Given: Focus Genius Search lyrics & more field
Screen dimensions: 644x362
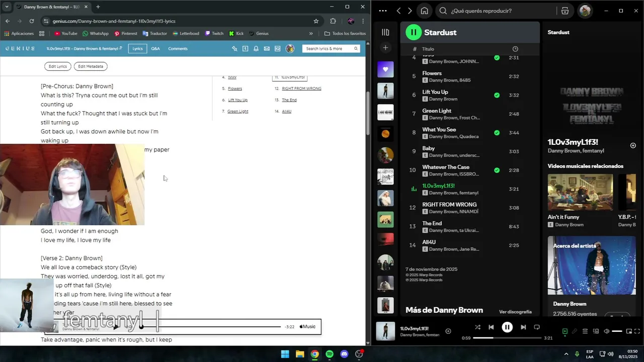Looking at the screenshot, I should pyautogui.click(x=331, y=49).
